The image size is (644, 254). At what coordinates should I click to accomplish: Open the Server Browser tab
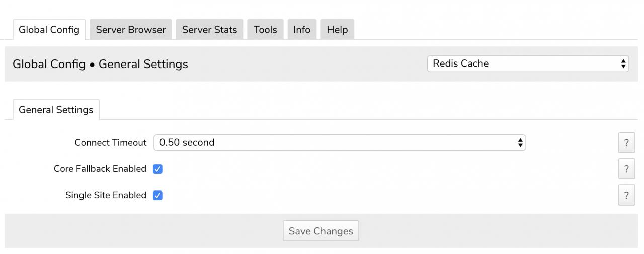click(x=131, y=30)
